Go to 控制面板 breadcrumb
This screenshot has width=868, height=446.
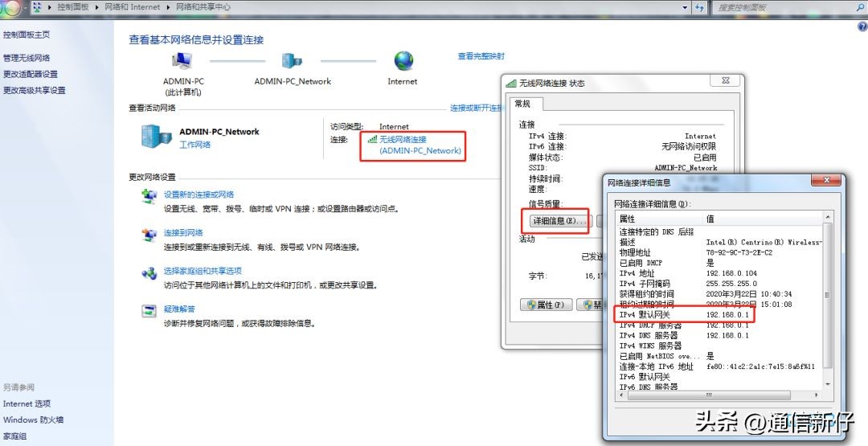[73, 7]
